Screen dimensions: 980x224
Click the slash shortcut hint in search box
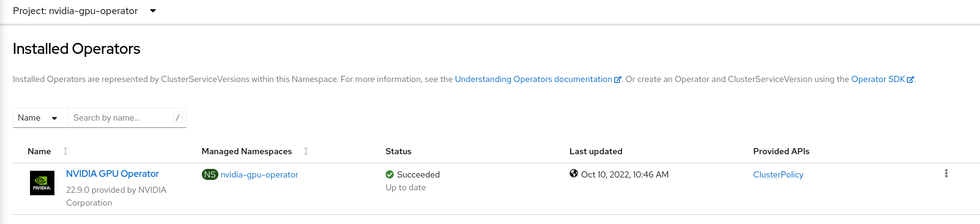tap(177, 118)
